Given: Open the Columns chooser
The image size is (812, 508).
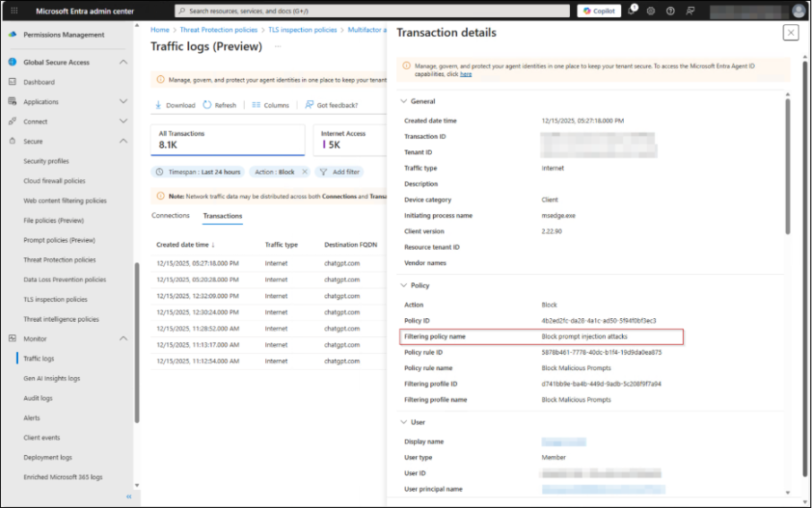Looking at the screenshot, I should [x=271, y=105].
